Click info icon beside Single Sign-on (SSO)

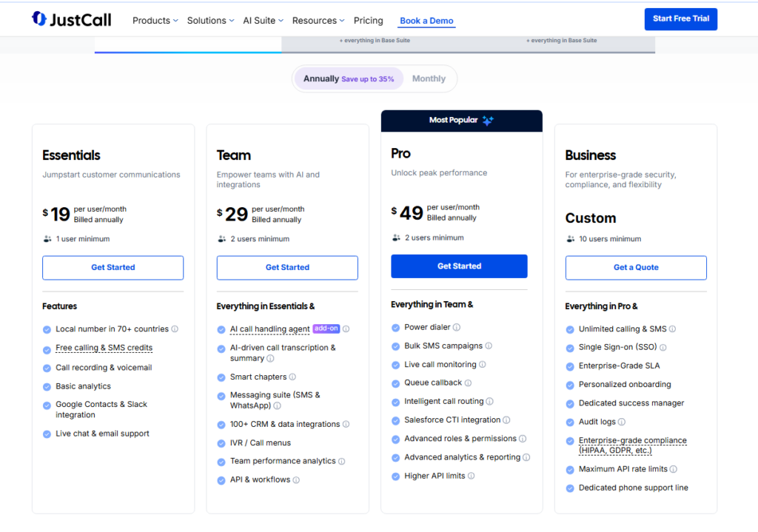pos(663,347)
